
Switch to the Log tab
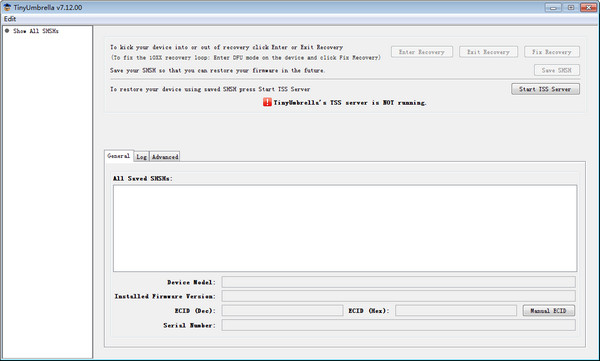142,157
